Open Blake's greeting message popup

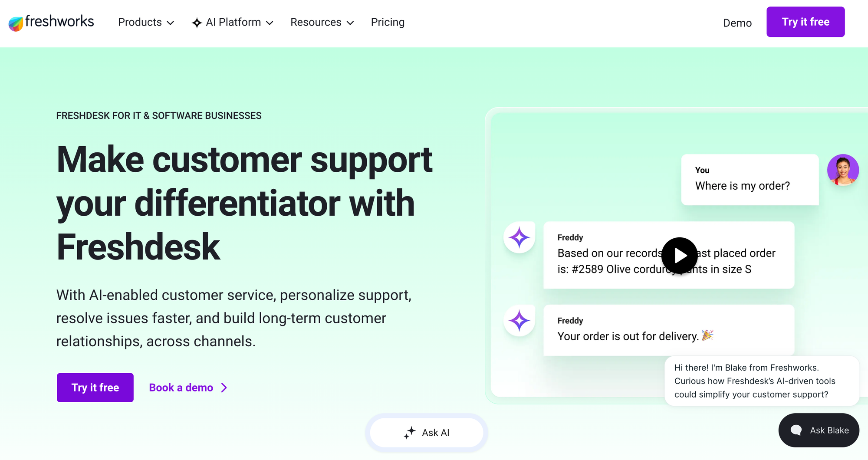pyautogui.click(x=762, y=381)
